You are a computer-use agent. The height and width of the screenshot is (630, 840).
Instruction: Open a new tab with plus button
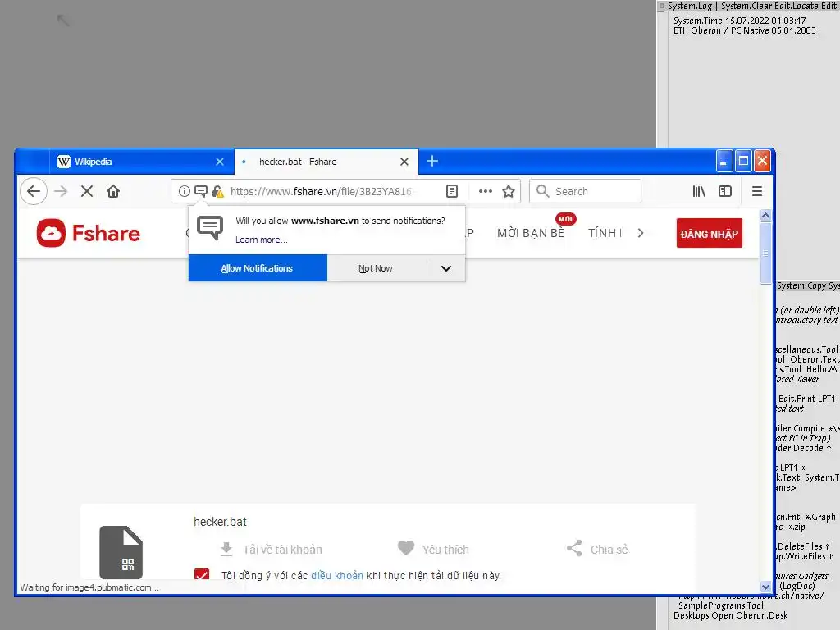point(432,161)
